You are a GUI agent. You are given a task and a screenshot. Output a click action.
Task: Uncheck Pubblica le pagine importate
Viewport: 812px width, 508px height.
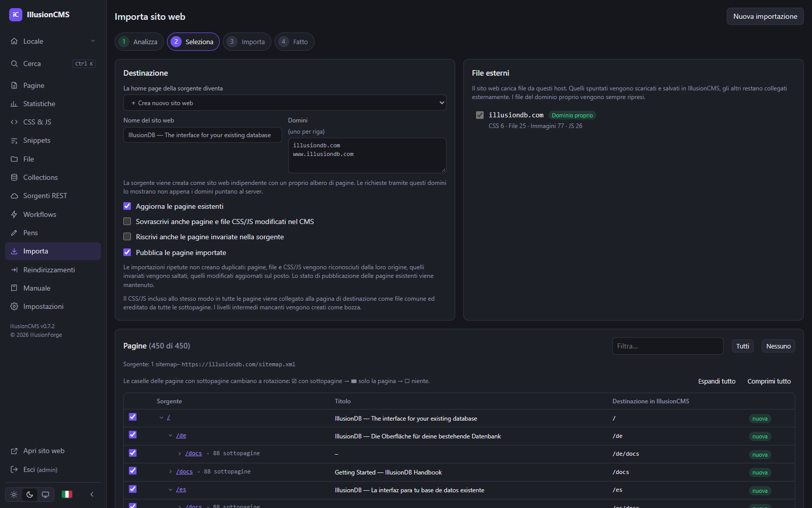127,252
